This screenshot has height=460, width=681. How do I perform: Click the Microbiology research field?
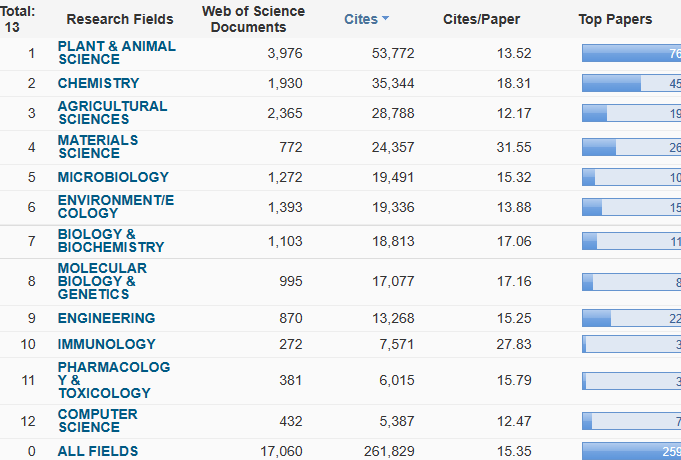(x=106, y=177)
